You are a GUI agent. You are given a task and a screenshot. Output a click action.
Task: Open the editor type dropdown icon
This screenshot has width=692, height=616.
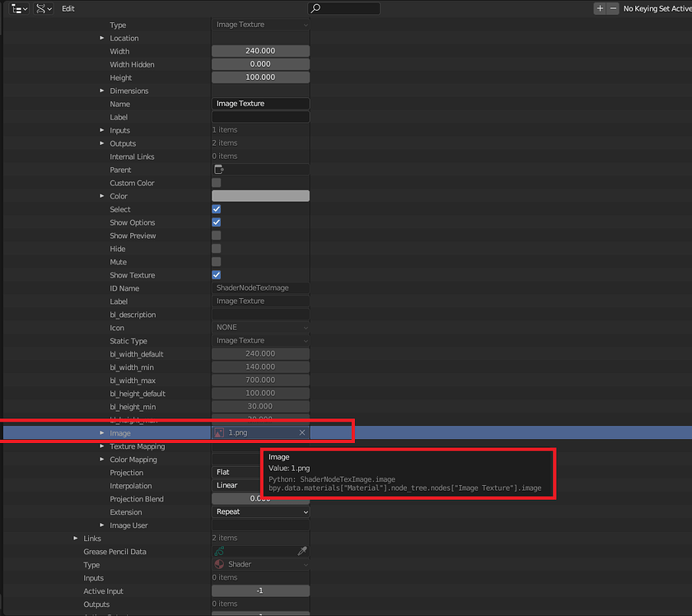(19, 8)
